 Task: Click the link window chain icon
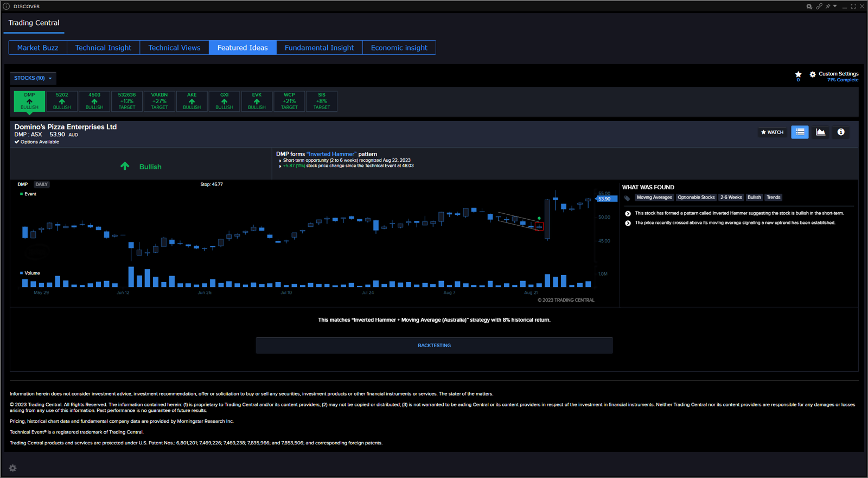coord(819,7)
